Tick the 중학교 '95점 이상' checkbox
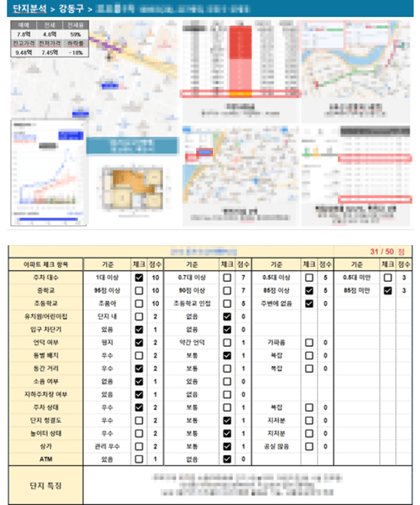 [139, 291]
